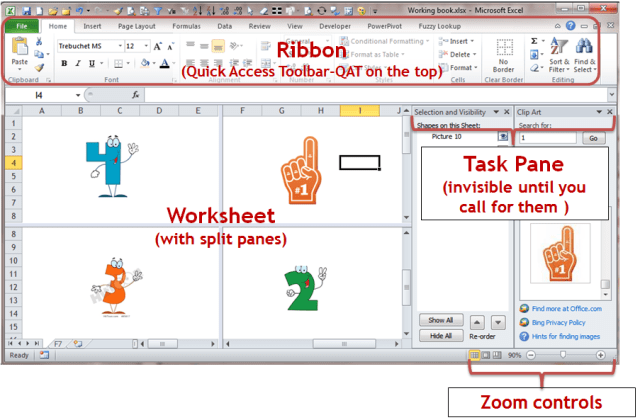
Task: Switch to Page Break Preview in status bar
Action: [497, 355]
